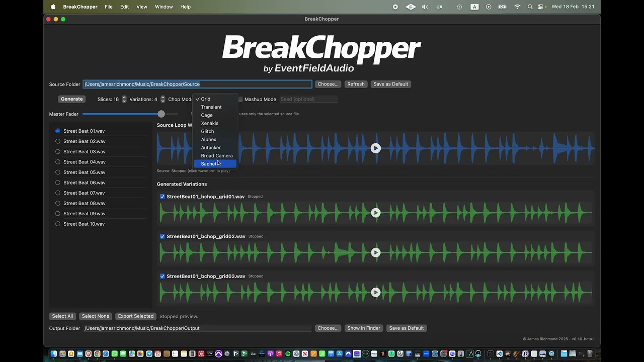Choose Xenakis chop mode
Viewport: 644px width, 362px height.
(215, 123)
